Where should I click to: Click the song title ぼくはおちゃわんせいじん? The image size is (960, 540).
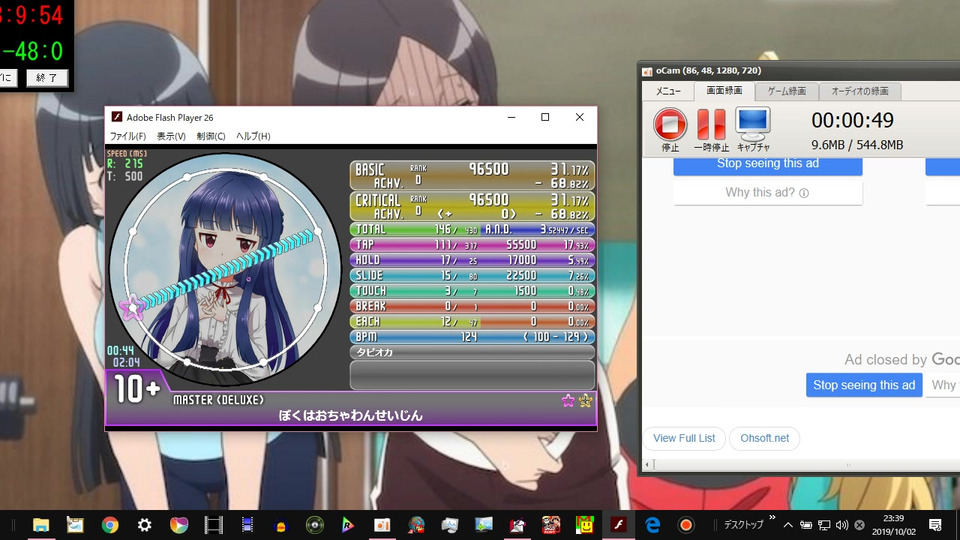pos(350,416)
